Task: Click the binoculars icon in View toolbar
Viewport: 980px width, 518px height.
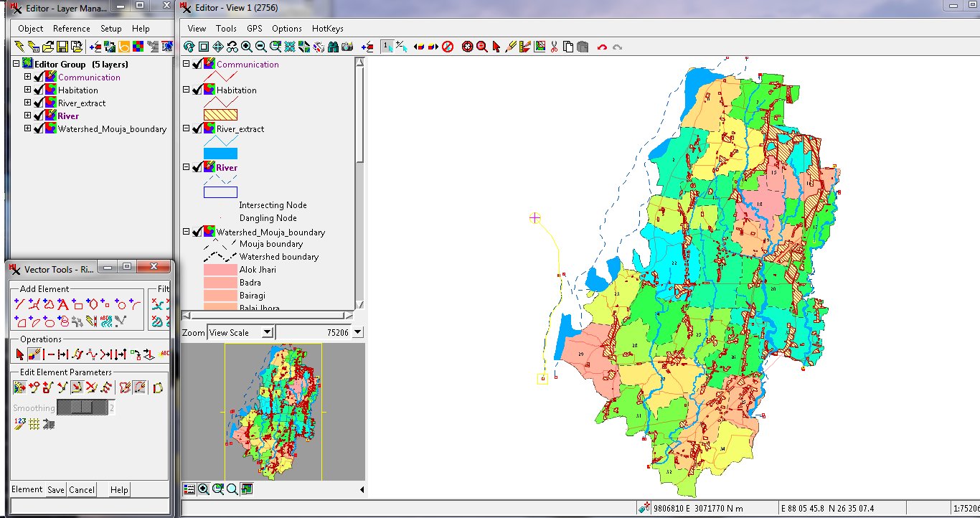Action: coord(333,47)
